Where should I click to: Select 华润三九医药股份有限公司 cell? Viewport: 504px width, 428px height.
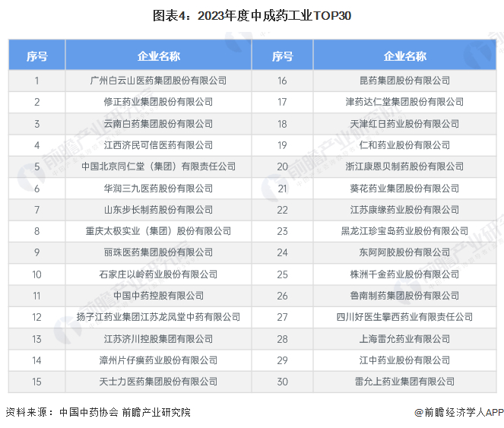pyautogui.click(x=158, y=189)
